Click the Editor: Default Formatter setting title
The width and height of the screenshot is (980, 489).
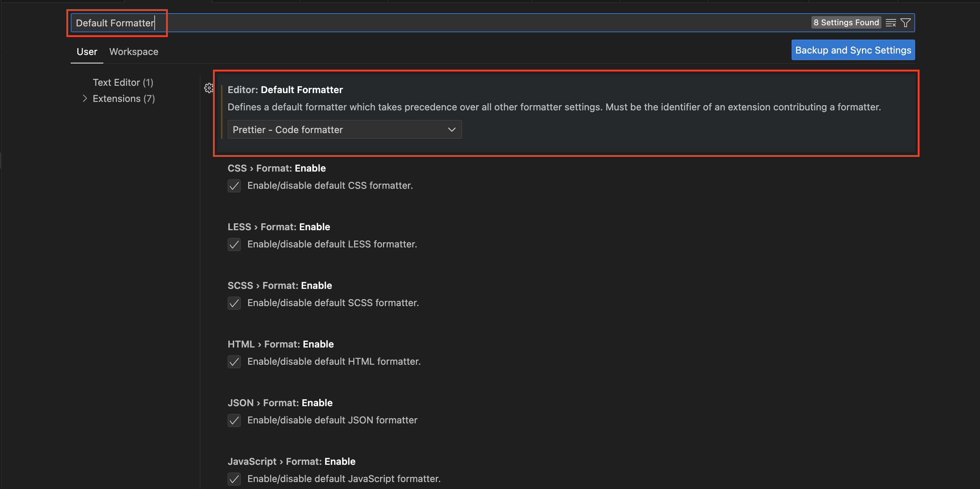click(x=285, y=90)
